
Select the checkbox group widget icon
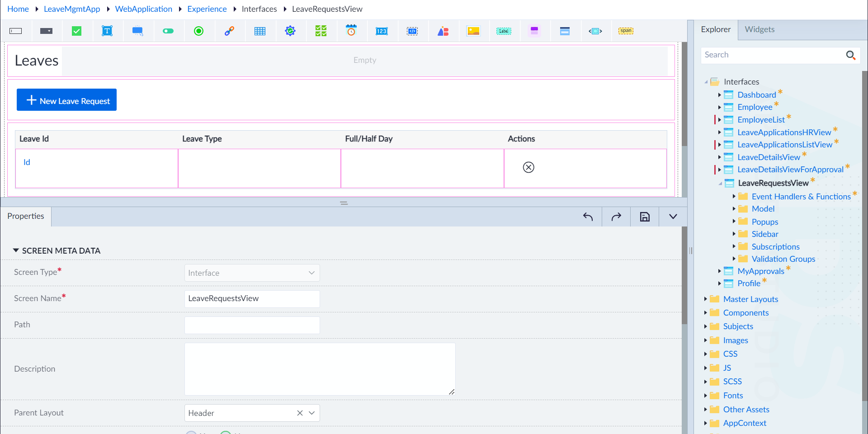tap(321, 31)
